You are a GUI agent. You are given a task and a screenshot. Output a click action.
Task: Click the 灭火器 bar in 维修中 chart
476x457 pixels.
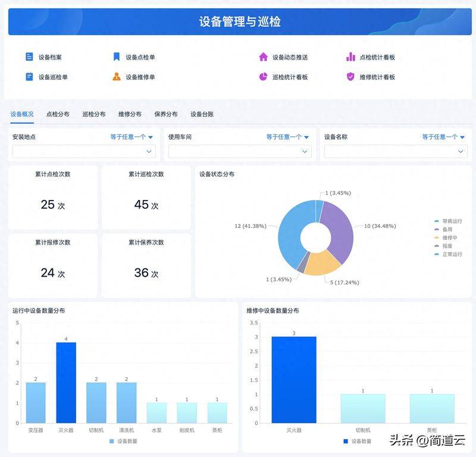tap(294, 380)
